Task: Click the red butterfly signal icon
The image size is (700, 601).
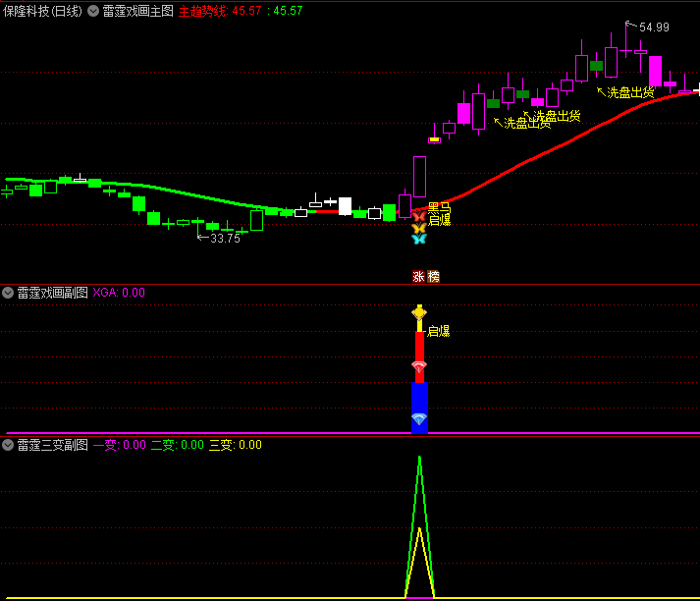Action: click(419, 217)
